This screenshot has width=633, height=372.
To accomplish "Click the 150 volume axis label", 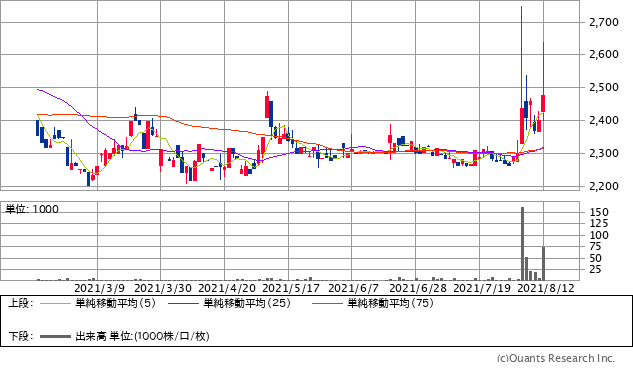I will (x=599, y=212).
